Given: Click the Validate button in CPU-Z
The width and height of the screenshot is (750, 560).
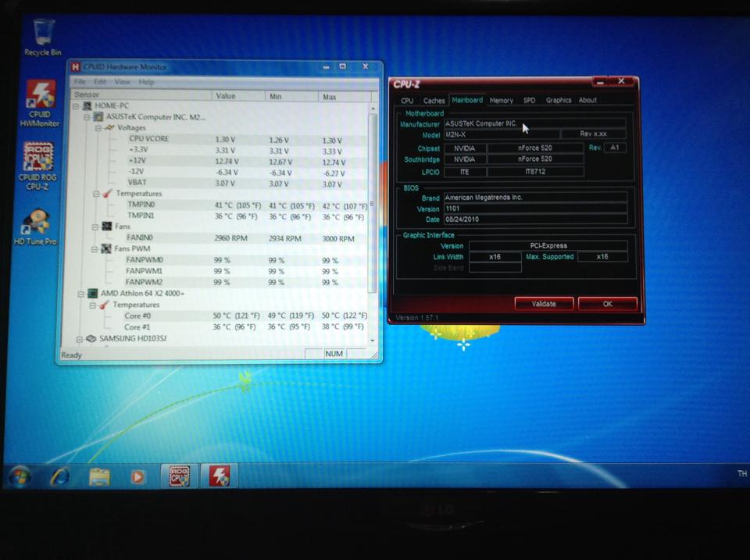Looking at the screenshot, I should pyautogui.click(x=544, y=304).
